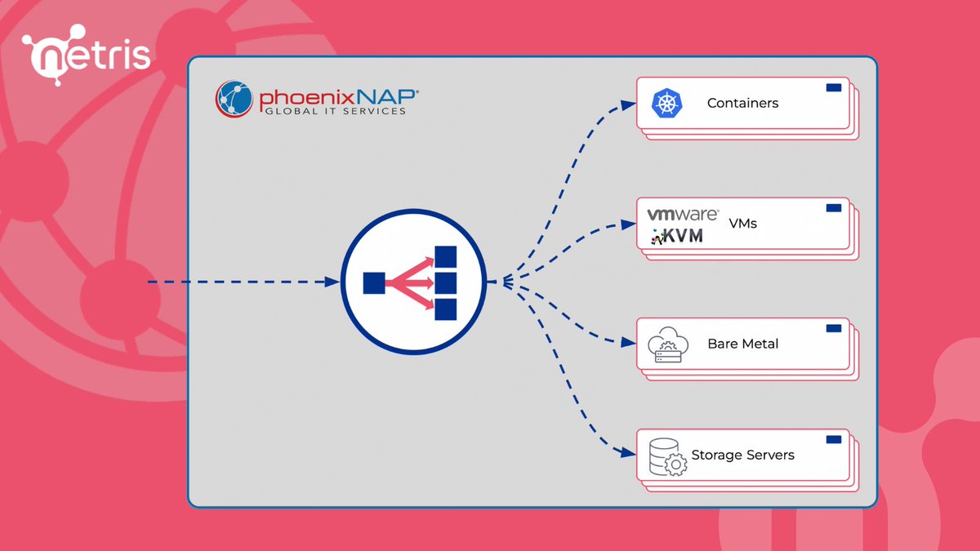Image resolution: width=980 pixels, height=551 pixels.
Task: Select the VMs label
Action: click(x=742, y=222)
